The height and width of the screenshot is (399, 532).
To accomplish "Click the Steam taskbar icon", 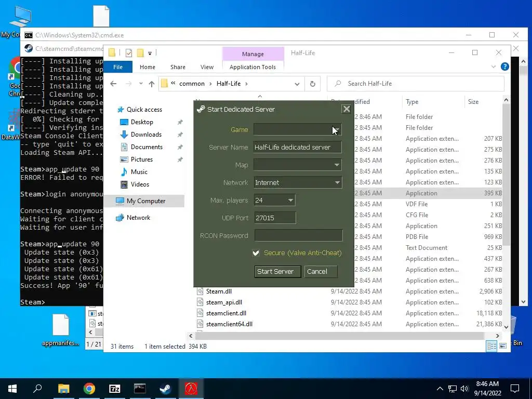I will click(165, 389).
